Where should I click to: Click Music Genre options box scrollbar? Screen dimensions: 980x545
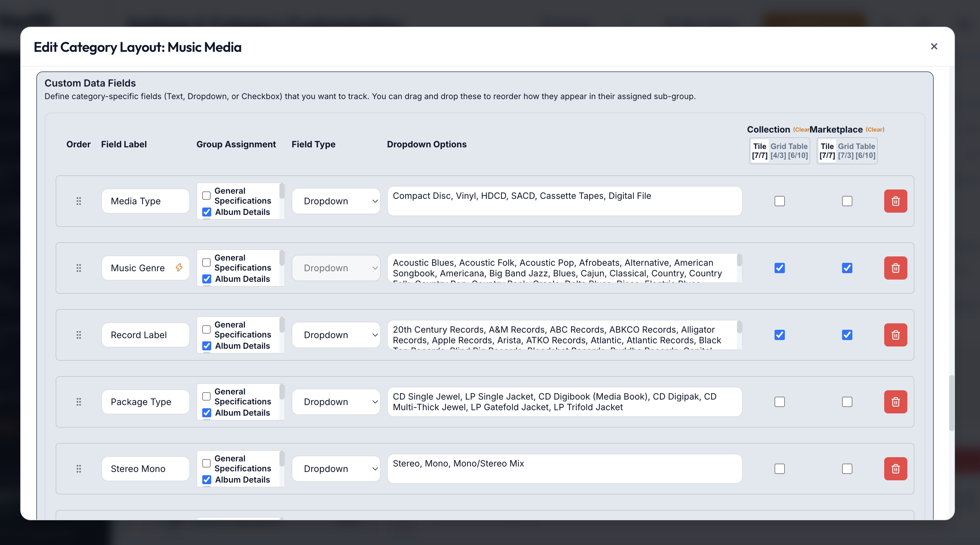[739, 260]
